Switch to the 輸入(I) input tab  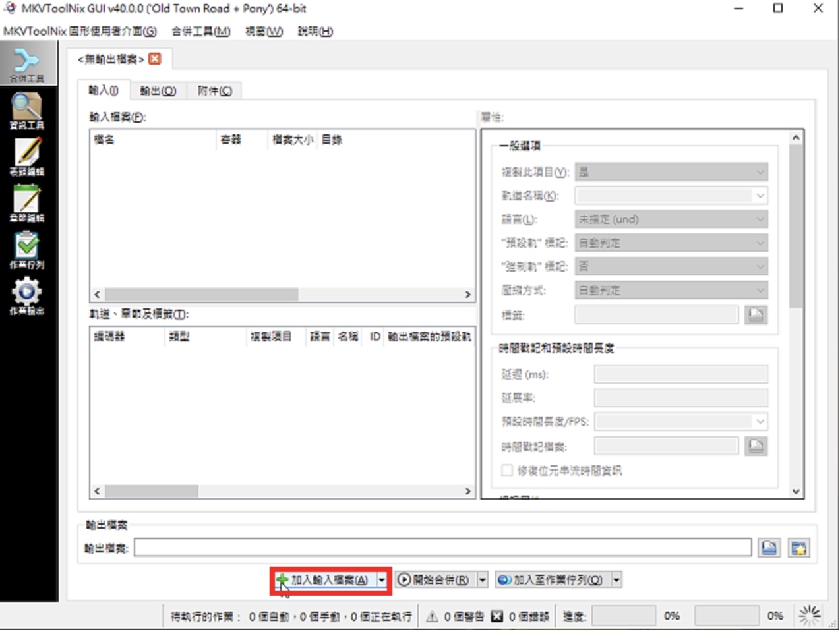104,90
